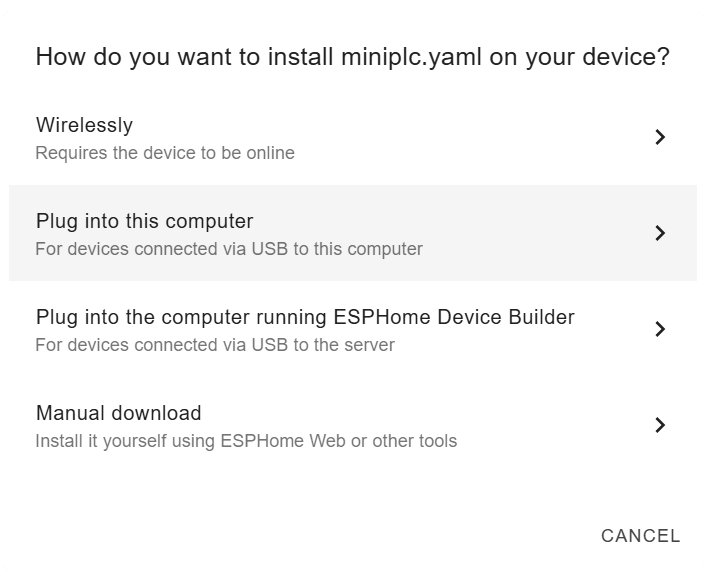709x577 pixels.
Task: Click the miniplc.yaml filename in the title
Action: point(411,57)
